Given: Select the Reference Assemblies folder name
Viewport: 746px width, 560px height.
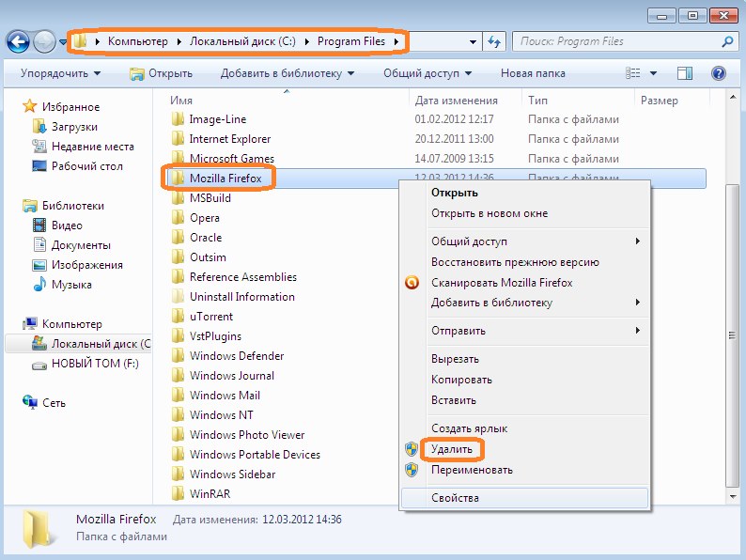Looking at the screenshot, I should pos(243,277).
